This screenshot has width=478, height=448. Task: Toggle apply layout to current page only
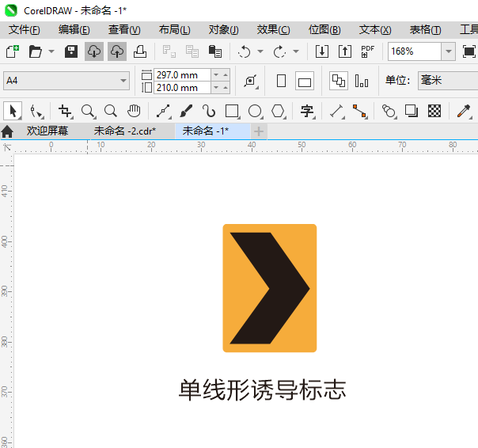[x=362, y=81]
